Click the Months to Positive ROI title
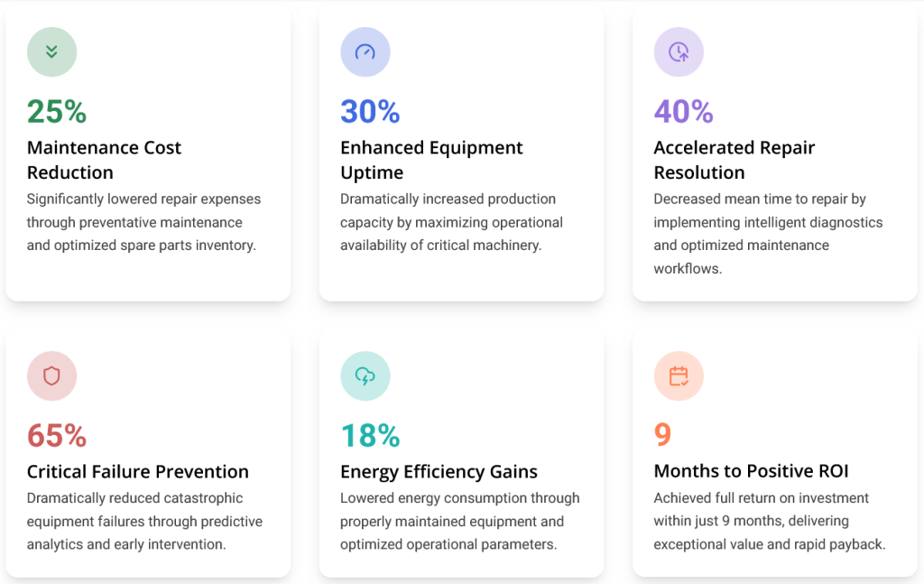 pos(751,471)
